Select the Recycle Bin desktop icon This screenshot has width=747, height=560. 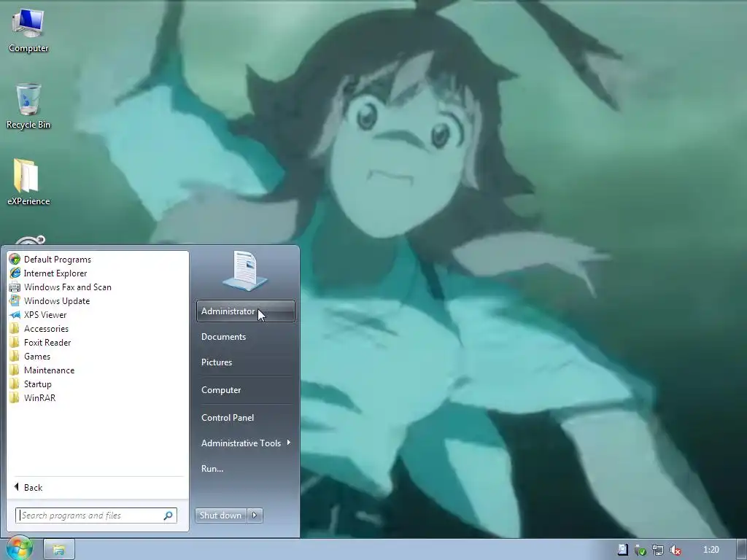28,106
